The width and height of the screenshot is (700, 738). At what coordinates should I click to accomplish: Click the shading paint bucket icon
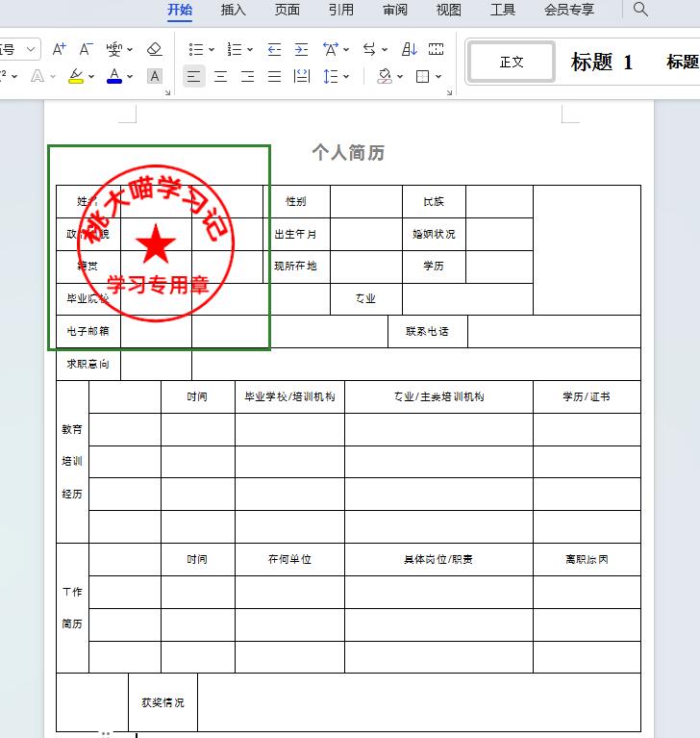click(385, 76)
